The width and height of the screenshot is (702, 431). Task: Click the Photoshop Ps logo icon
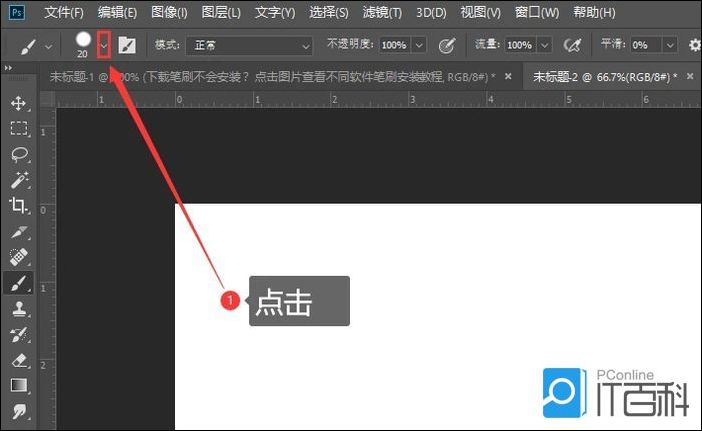pyautogui.click(x=17, y=12)
